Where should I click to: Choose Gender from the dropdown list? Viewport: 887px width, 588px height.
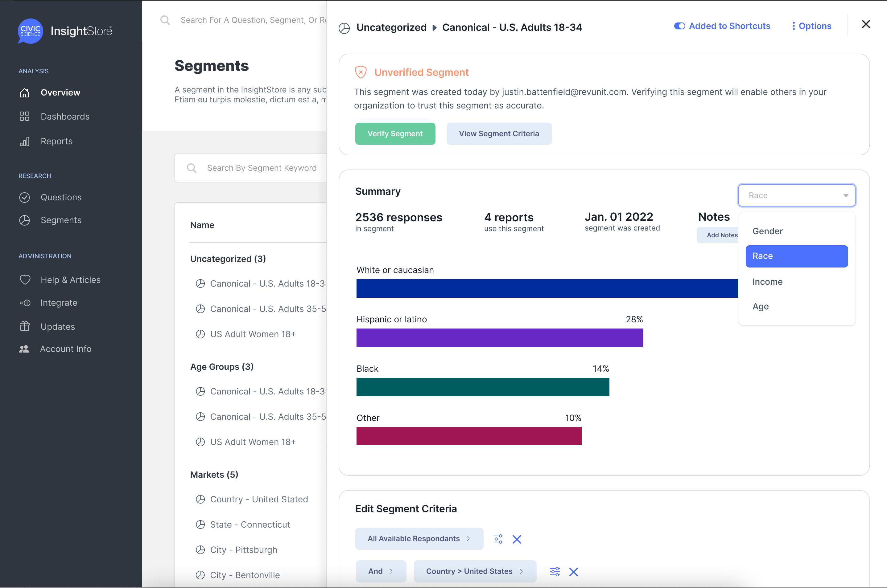[767, 231]
